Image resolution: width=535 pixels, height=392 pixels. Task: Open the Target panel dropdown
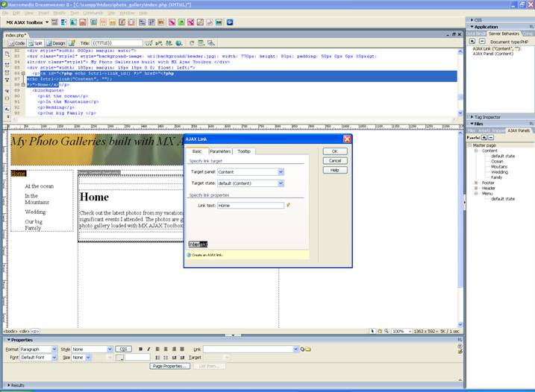(281, 172)
